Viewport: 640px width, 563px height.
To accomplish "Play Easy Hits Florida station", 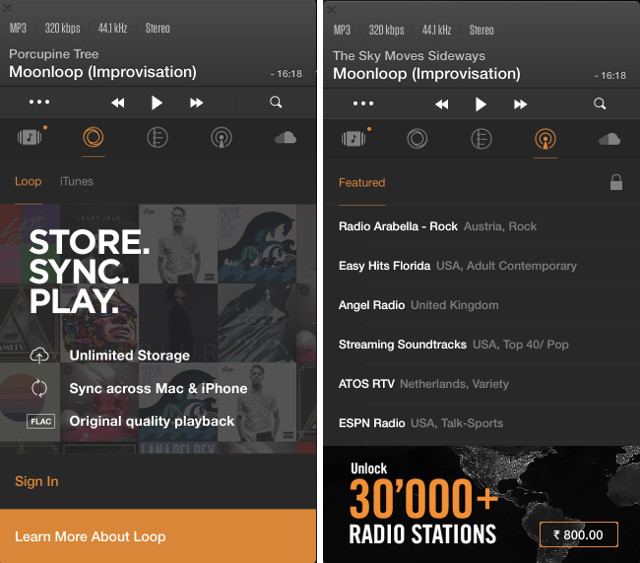I will [x=482, y=266].
